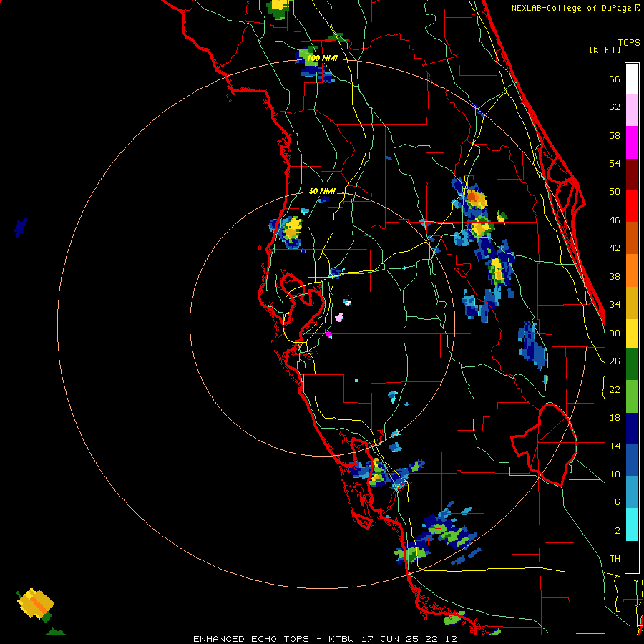
Task: Click the small magenta echo near Tampa Bay
Action: point(328,334)
